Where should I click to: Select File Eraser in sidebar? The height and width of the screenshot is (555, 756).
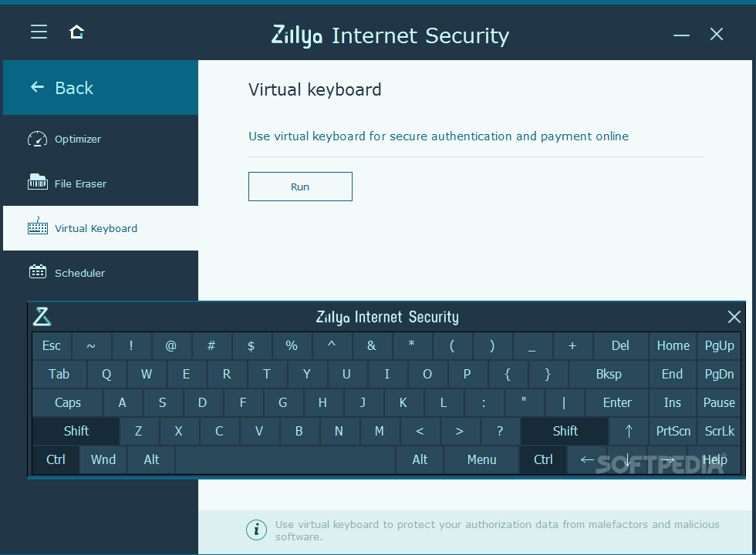(80, 184)
